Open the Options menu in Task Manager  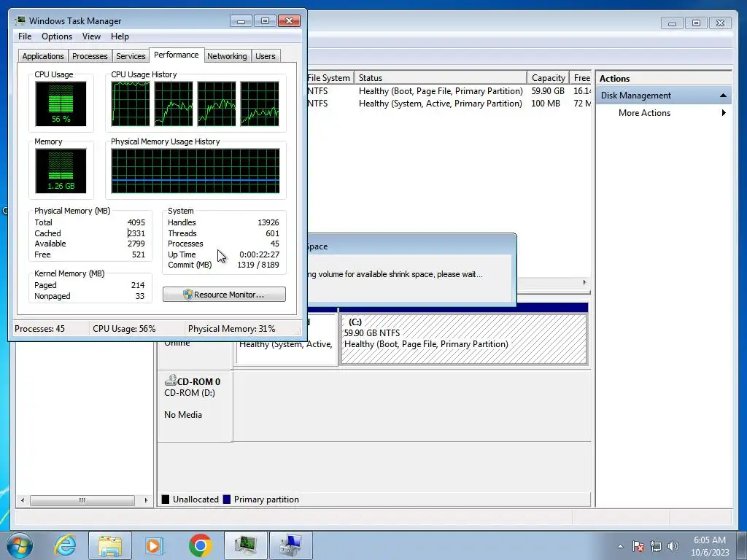57,36
